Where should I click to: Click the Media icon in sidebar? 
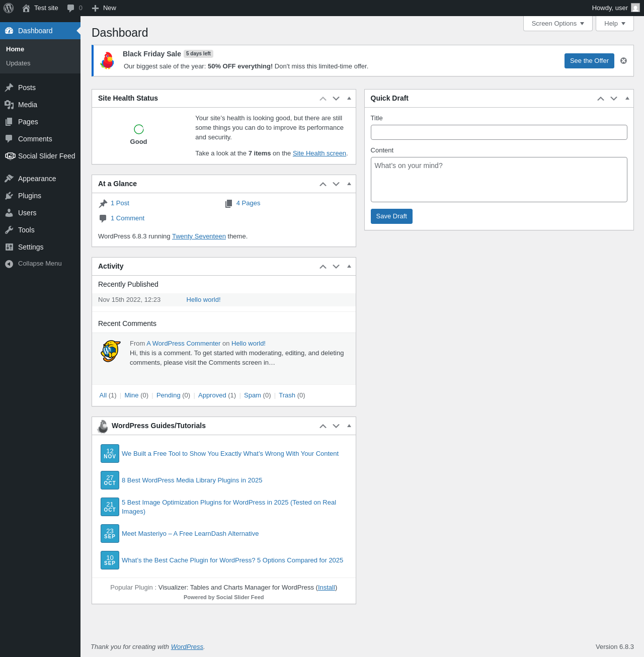pos(9,105)
